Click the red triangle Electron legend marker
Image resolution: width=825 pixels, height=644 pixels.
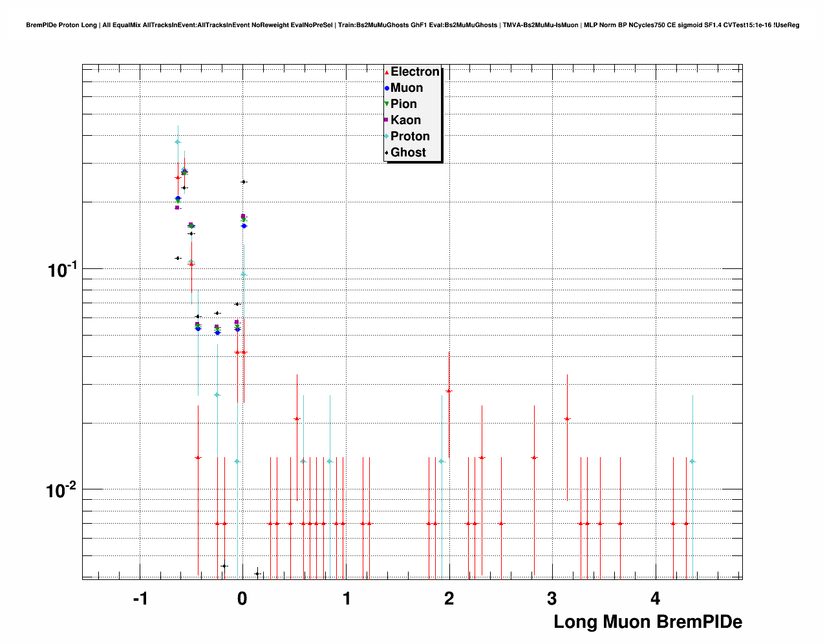[387, 72]
